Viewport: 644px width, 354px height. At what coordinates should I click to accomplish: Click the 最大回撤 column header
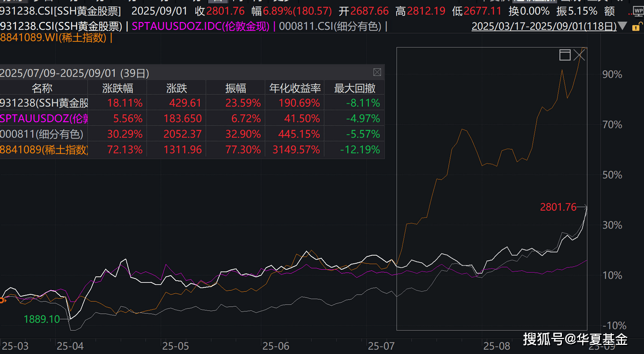[354, 88]
